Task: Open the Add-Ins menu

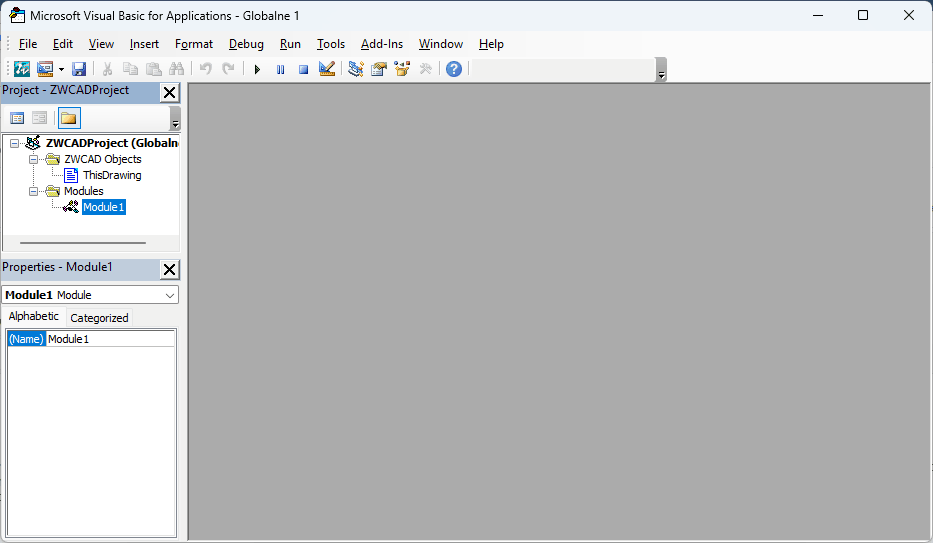Action: 381,44
